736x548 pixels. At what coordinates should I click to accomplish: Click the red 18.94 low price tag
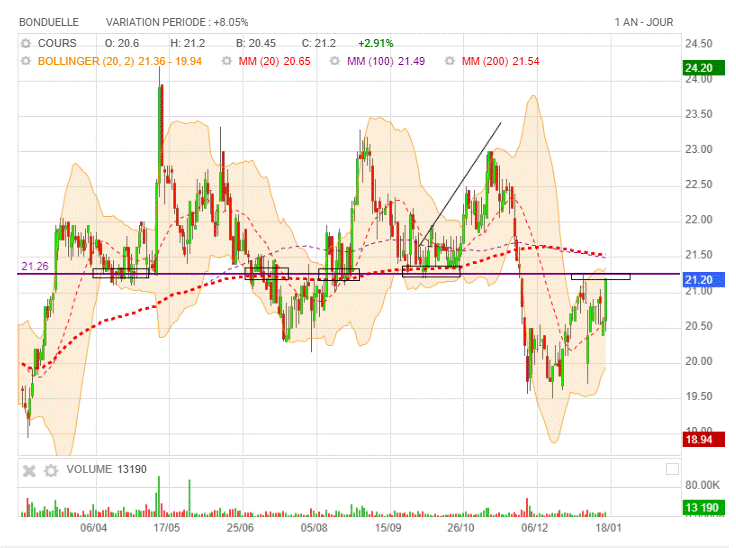click(x=703, y=440)
